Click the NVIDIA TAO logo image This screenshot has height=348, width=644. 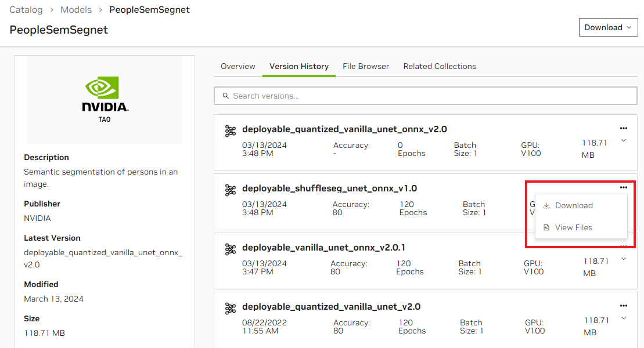105,100
